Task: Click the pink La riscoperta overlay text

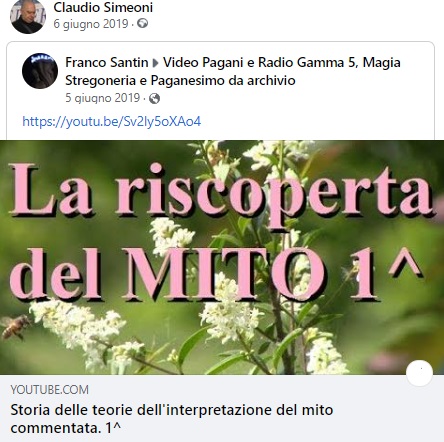Action: [222, 191]
